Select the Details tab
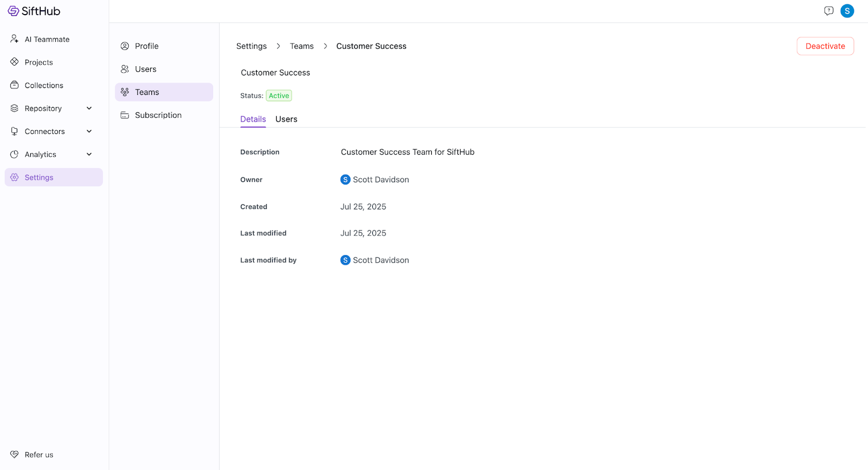 253,119
